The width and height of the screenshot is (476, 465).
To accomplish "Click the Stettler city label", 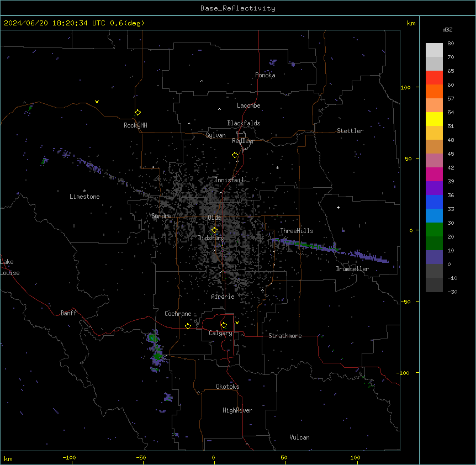I will (x=350, y=131).
